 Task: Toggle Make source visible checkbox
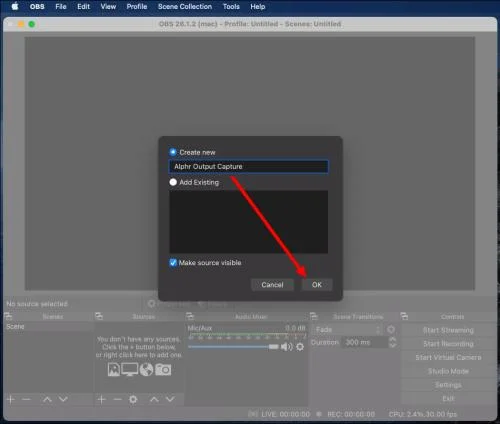click(x=173, y=263)
